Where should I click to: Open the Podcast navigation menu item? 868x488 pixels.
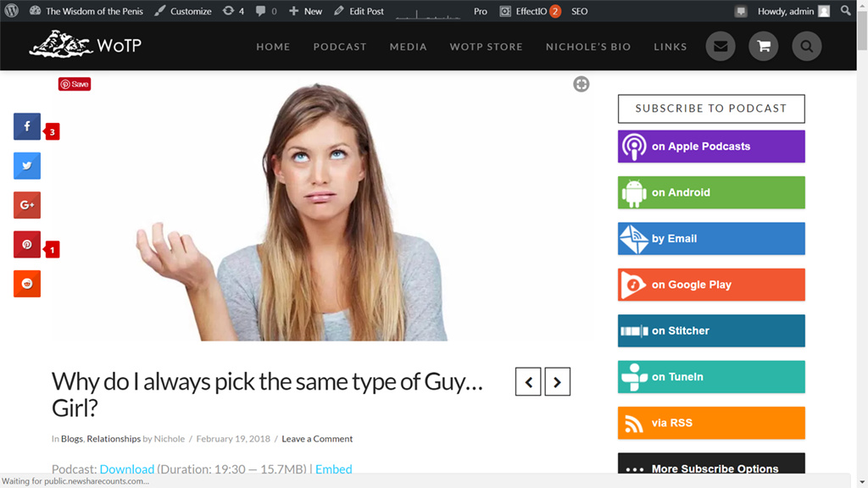point(339,47)
